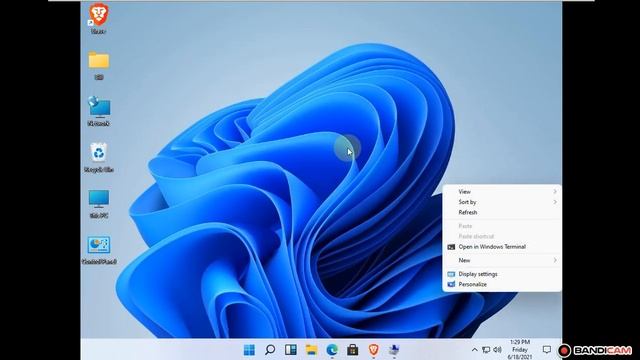Expand the New submenu
This screenshot has height=360, width=640.
[502, 260]
